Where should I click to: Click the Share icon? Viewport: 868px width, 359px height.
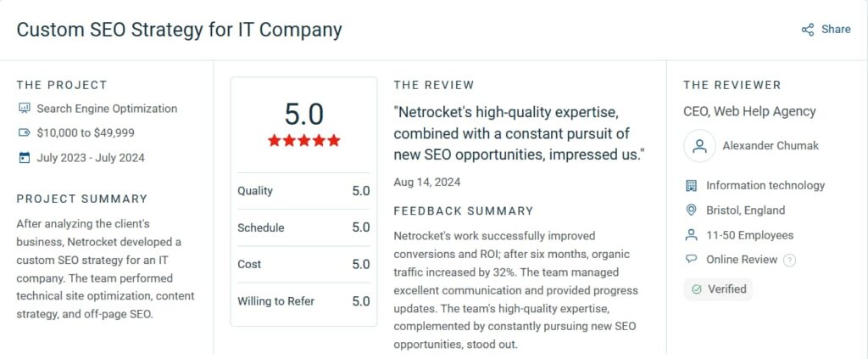808,30
